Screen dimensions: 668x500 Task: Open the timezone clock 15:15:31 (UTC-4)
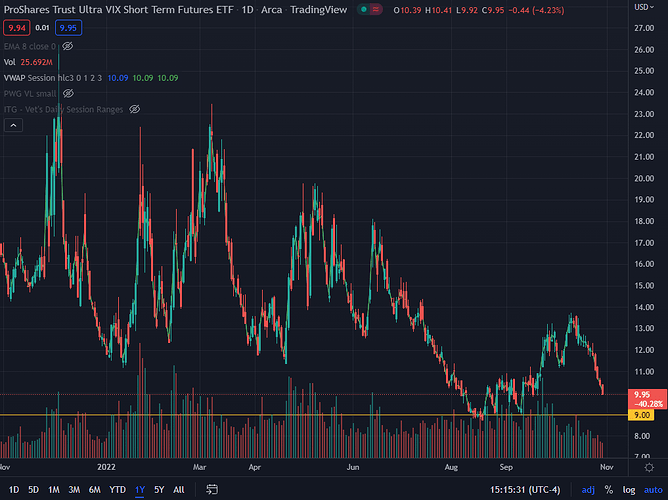tap(525, 490)
